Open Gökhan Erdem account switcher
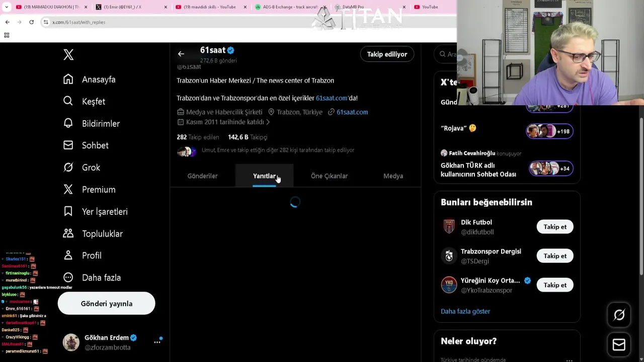This screenshot has width=644, height=362. [x=112, y=342]
